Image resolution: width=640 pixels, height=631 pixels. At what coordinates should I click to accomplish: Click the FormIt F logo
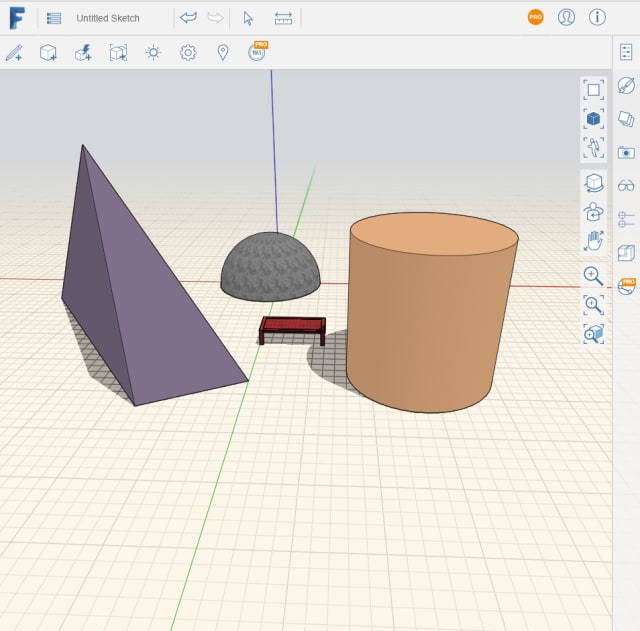click(x=17, y=18)
